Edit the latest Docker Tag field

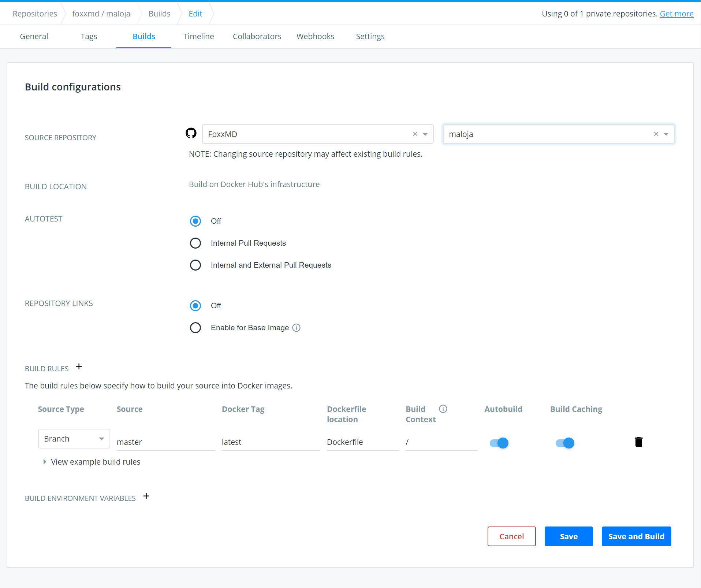pos(271,442)
